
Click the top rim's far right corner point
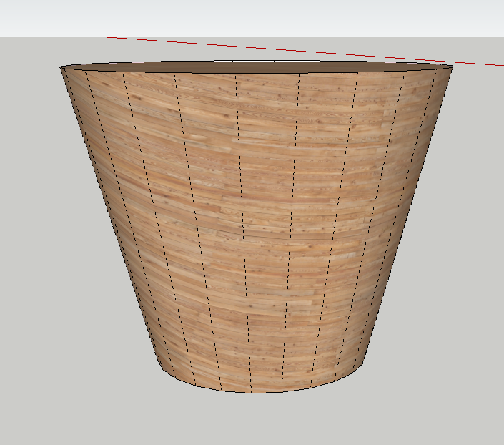point(453,67)
